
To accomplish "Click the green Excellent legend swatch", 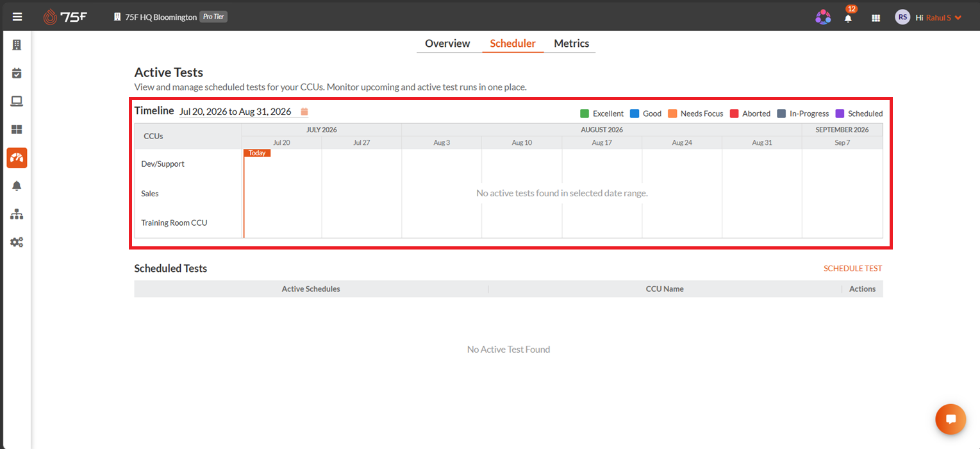I will (585, 114).
